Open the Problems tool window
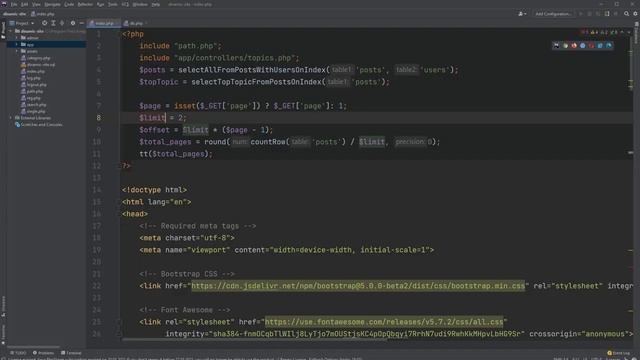 (x=43, y=353)
